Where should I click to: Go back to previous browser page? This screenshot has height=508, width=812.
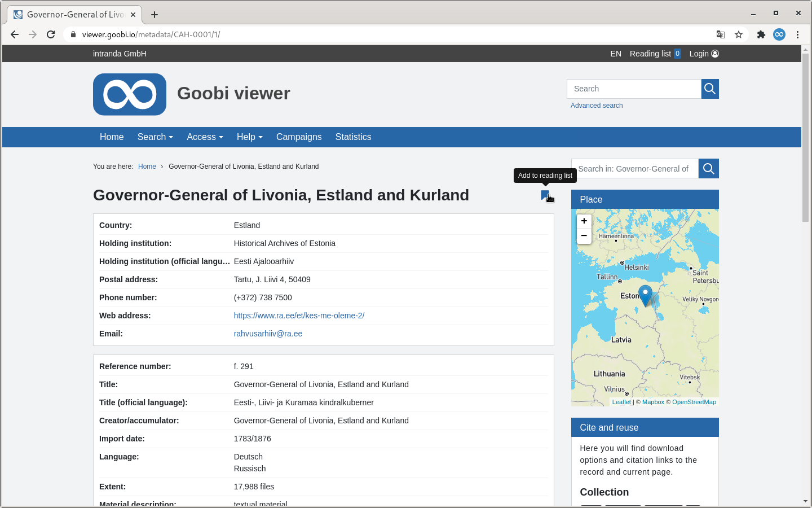tap(15, 34)
